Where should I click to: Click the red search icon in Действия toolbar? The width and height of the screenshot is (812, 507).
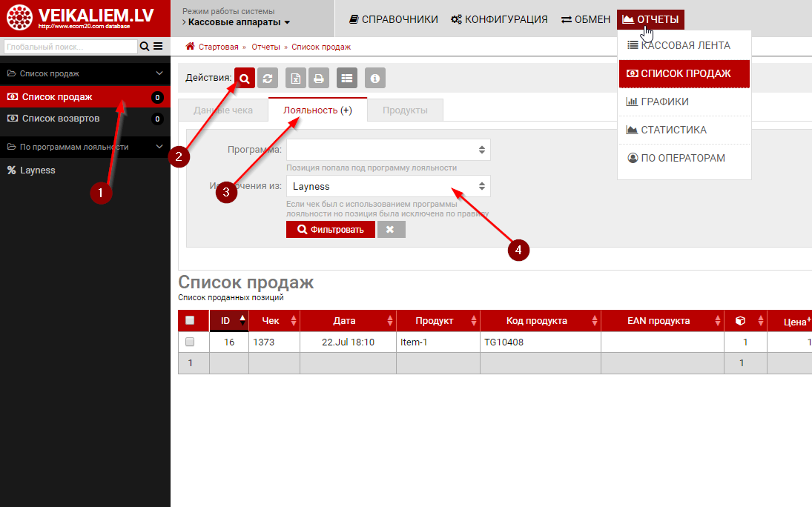click(245, 78)
